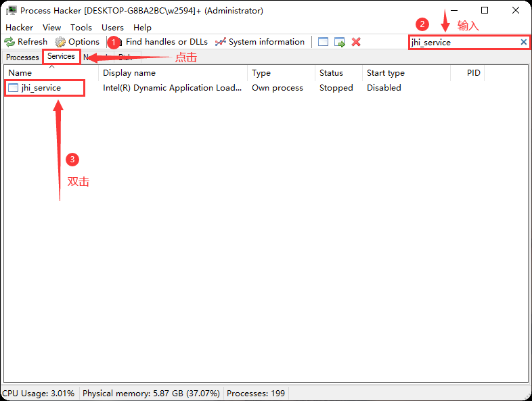Click the find window toolbar icon

323,42
